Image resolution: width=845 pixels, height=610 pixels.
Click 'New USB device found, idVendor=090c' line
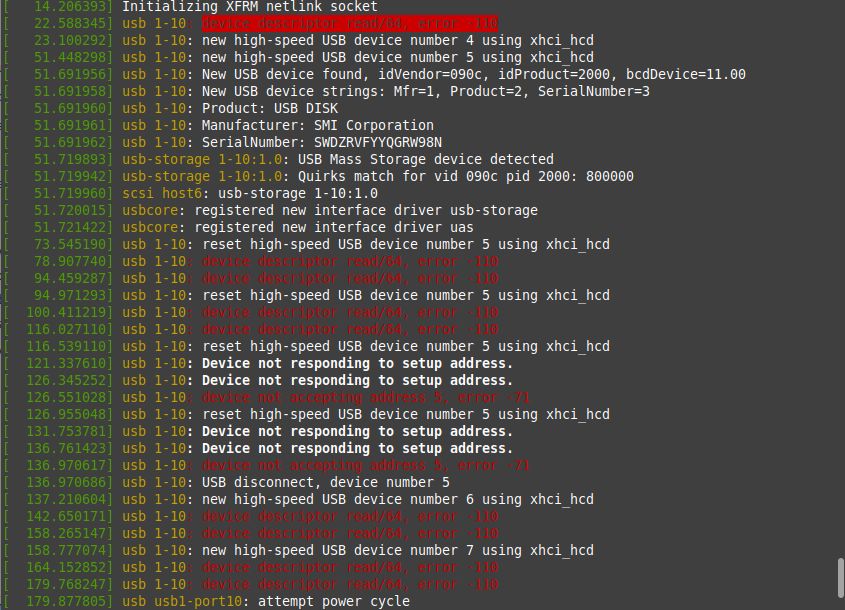click(x=375, y=74)
